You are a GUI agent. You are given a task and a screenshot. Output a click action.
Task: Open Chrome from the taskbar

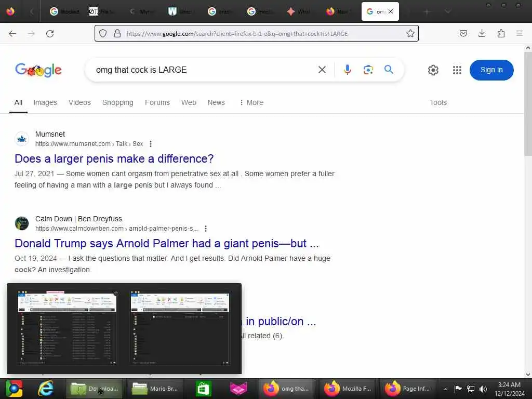[x=14, y=389]
